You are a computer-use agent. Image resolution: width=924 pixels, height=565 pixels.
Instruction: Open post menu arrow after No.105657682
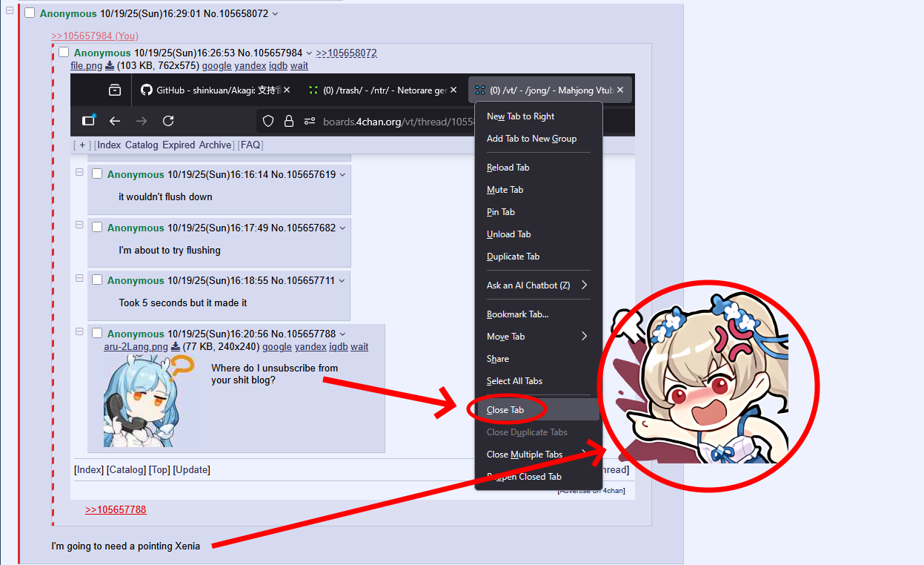[342, 228]
